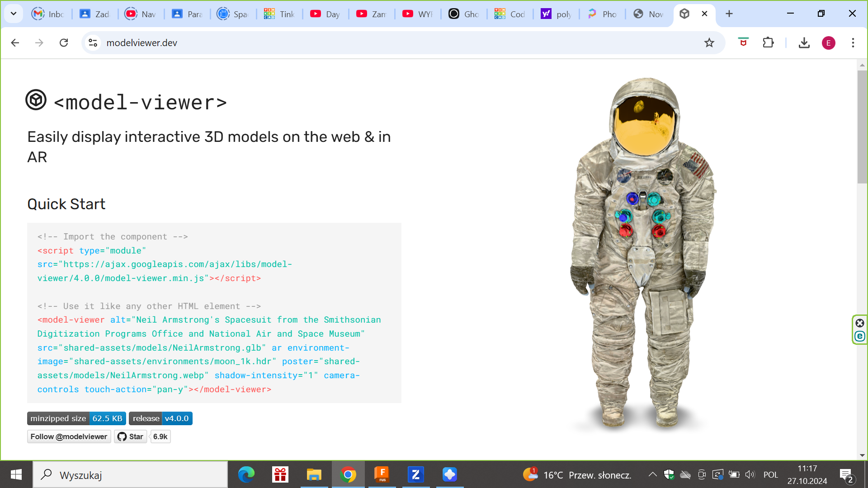Switch to the Zam YouTube tab
Screen dimensions: 868x488
click(x=371, y=14)
